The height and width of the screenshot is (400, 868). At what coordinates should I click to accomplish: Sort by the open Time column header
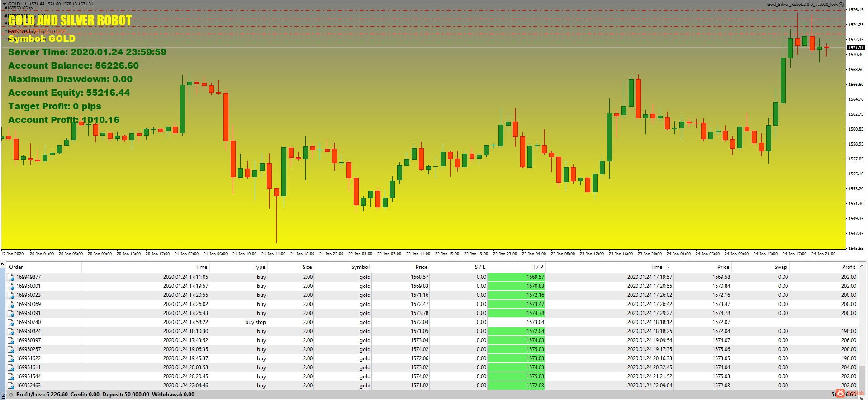pos(145,267)
